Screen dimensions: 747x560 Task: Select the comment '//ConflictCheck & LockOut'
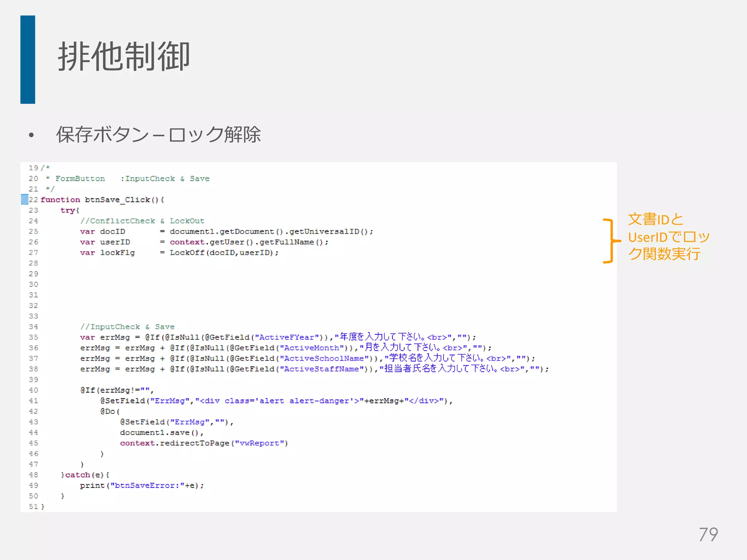(x=142, y=221)
